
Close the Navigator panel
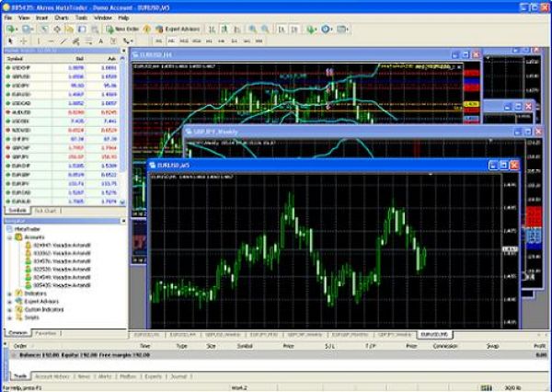click(x=123, y=222)
